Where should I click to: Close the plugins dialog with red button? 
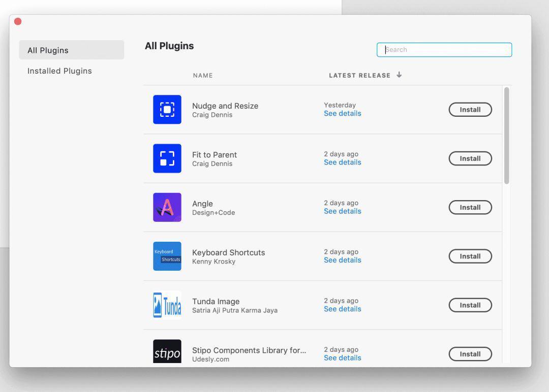[18, 22]
